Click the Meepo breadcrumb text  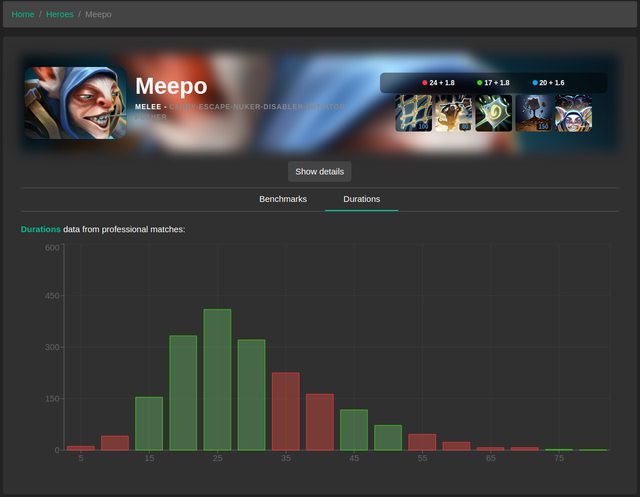pos(98,14)
